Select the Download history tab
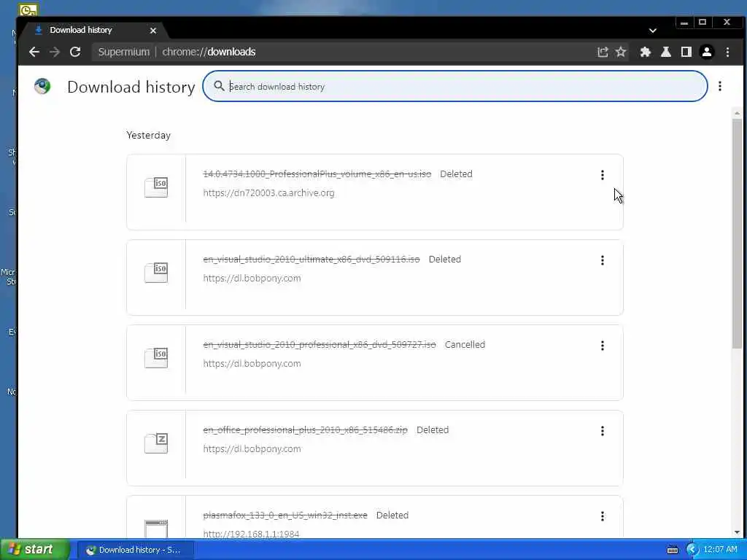Image resolution: width=747 pixels, height=560 pixels. point(93,30)
